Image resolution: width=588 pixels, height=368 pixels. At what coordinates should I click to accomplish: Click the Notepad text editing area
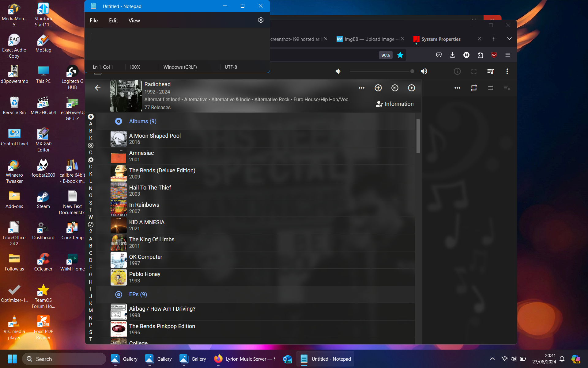177,44
